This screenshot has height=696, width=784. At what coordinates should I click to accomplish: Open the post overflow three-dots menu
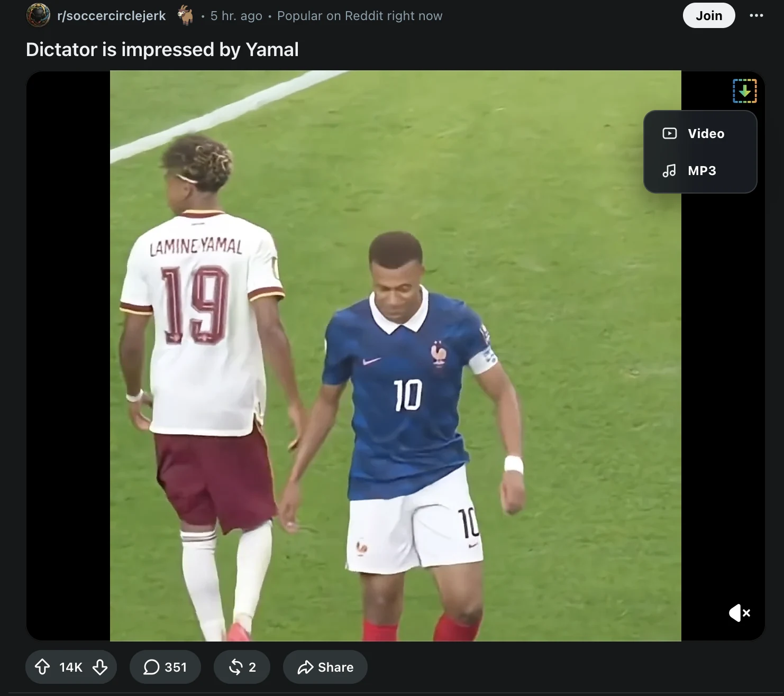[756, 15]
